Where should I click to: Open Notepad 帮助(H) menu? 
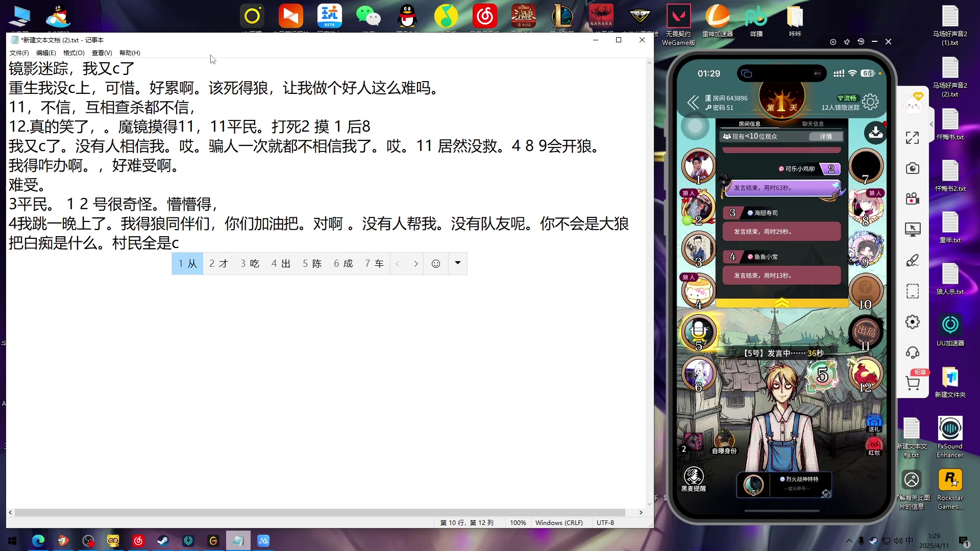(x=130, y=53)
